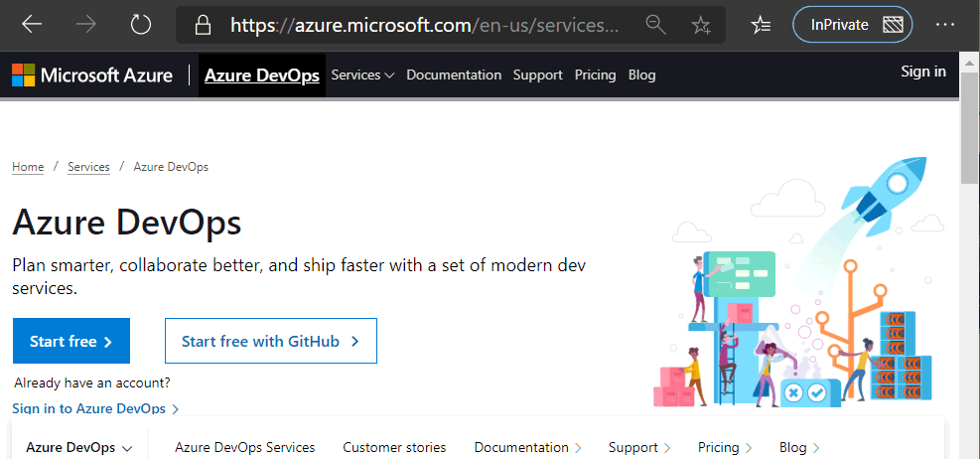Viewport: 980px width, 459px height.
Task: Expand the Services dropdown in the header
Action: pyautogui.click(x=362, y=76)
